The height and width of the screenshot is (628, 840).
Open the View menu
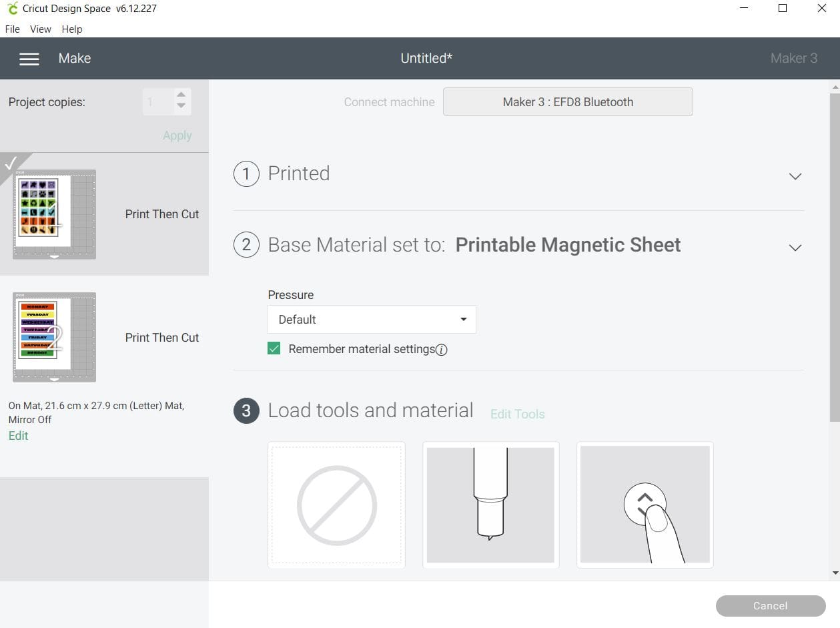pyautogui.click(x=41, y=29)
